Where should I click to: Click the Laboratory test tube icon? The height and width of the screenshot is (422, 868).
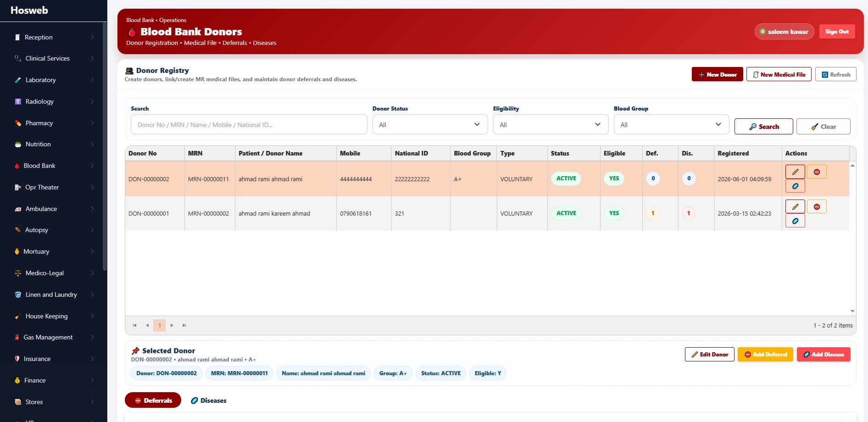click(x=18, y=80)
